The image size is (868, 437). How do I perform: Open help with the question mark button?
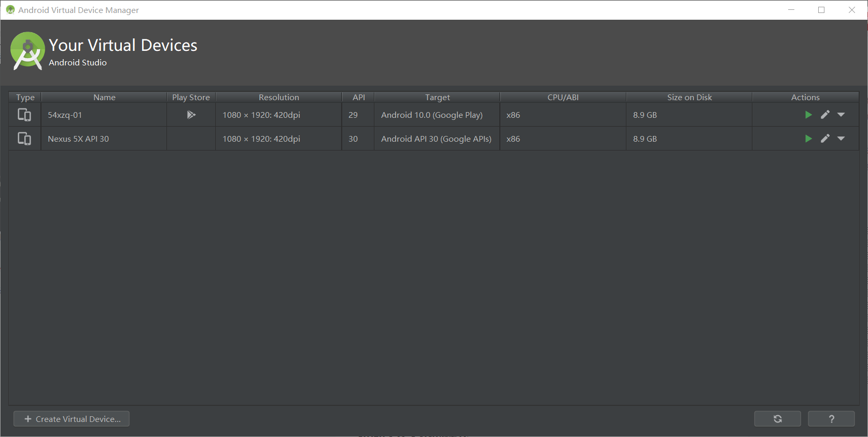pyautogui.click(x=831, y=419)
